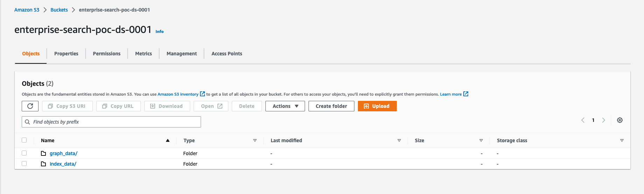
Task: Open the Permissions tab
Action: tap(107, 54)
